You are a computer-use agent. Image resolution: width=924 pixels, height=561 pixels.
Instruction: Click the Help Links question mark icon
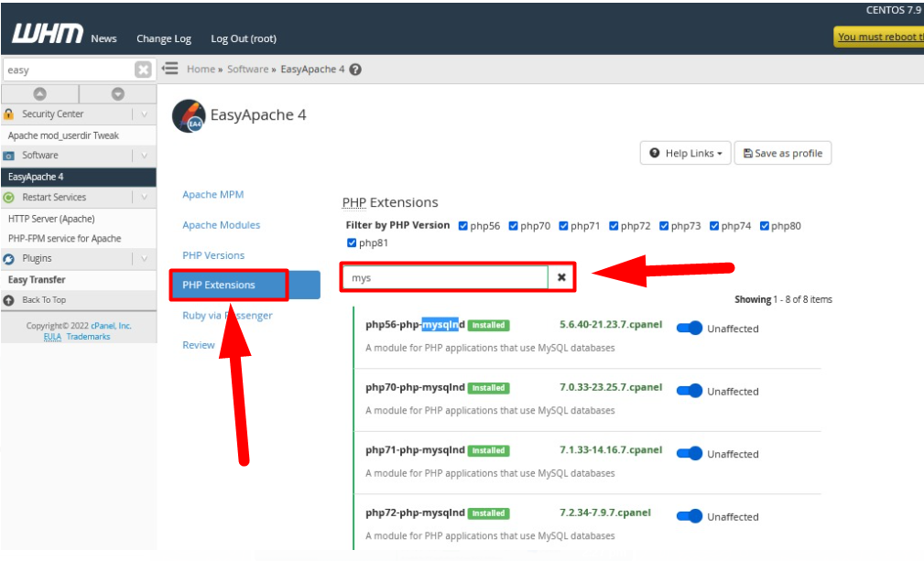click(654, 153)
